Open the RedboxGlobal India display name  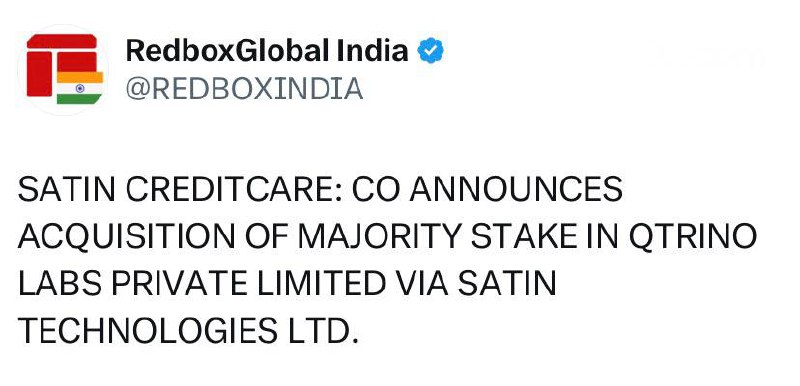(x=267, y=50)
